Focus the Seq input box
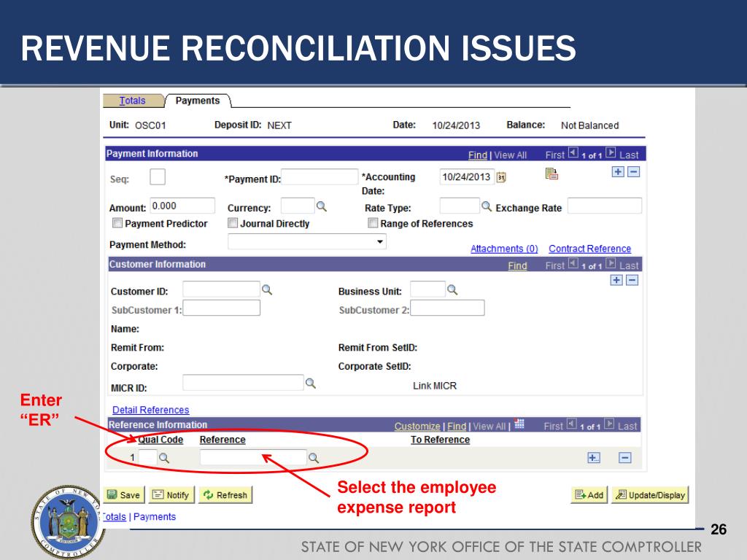747x560 pixels. click(x=158, y=176)
